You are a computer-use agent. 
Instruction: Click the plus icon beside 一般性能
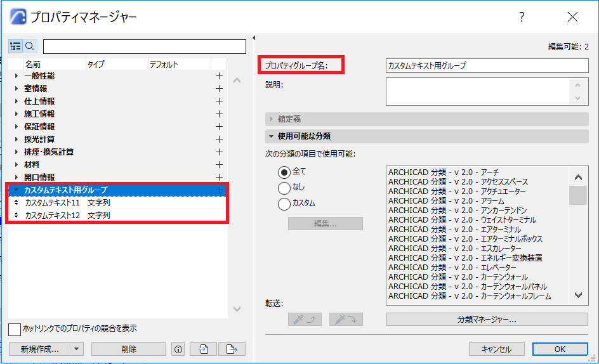(x=220, y=76)
